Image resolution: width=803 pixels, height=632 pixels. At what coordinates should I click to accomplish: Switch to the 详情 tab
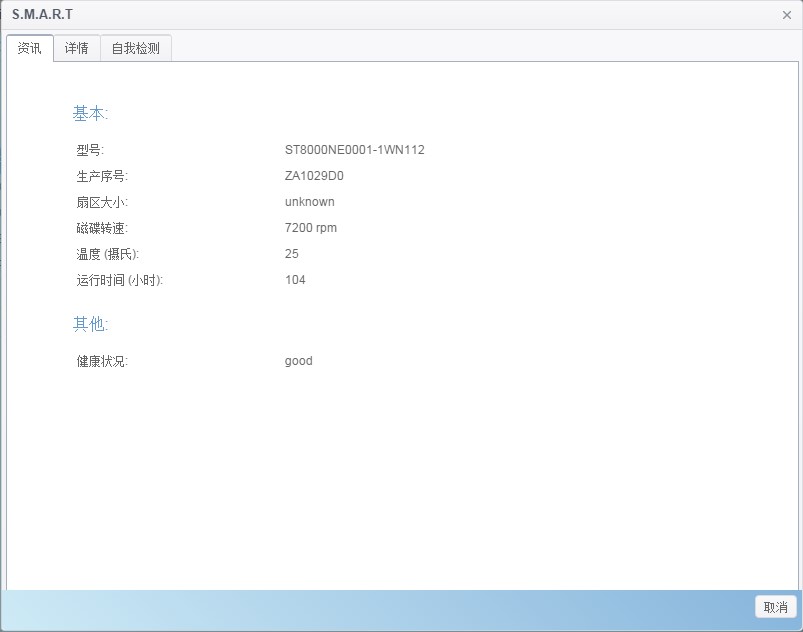[77, 48]
